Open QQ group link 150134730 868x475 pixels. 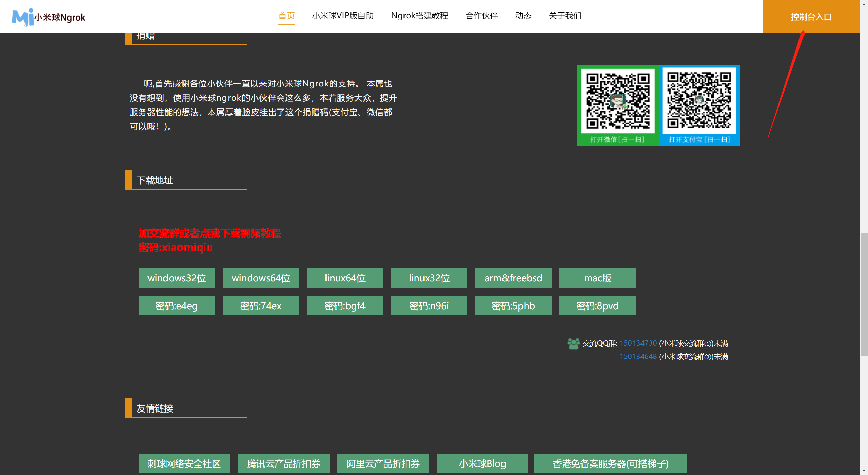(638, 343)
